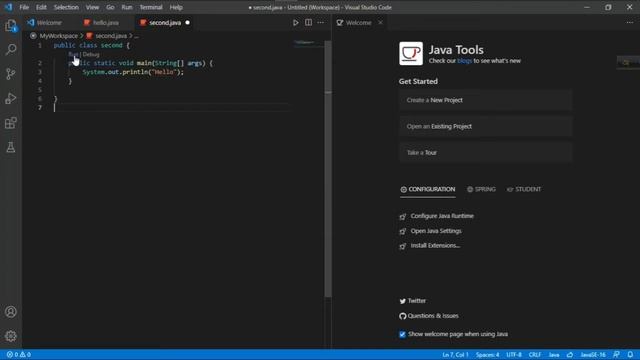
Task: Click the Java Tools coffee cup logo
Action: (411, 53)
